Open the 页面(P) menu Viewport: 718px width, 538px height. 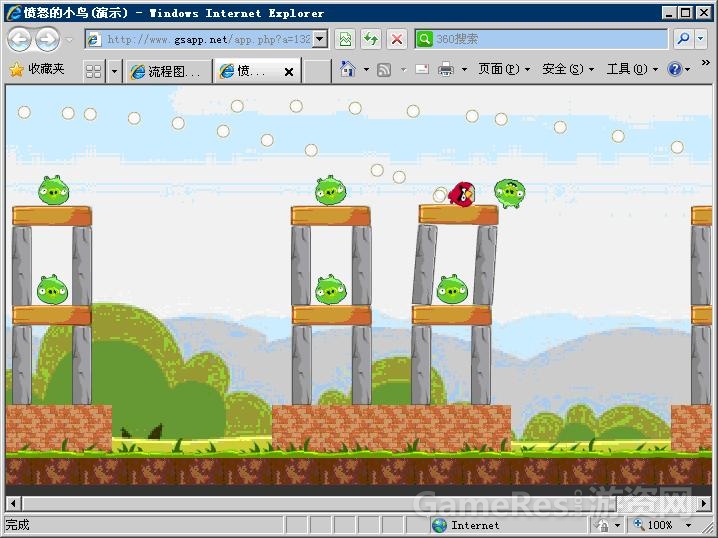(x=504, y=69)
